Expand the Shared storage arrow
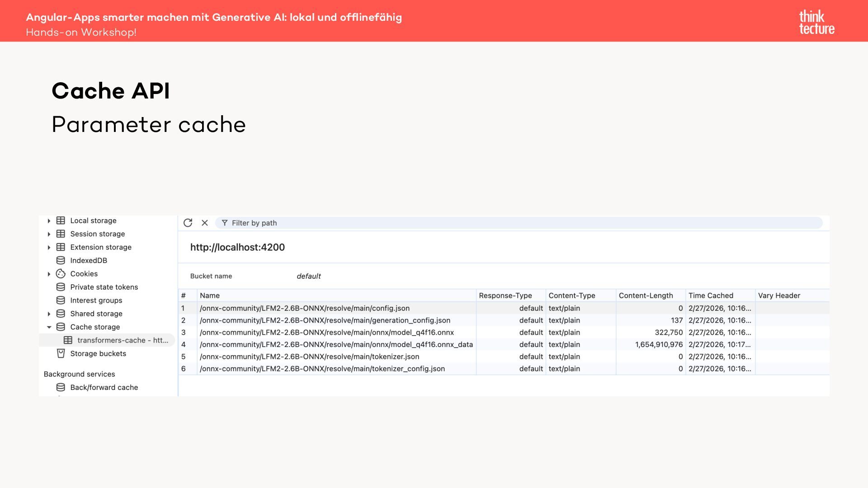 [x=49, y=314]
